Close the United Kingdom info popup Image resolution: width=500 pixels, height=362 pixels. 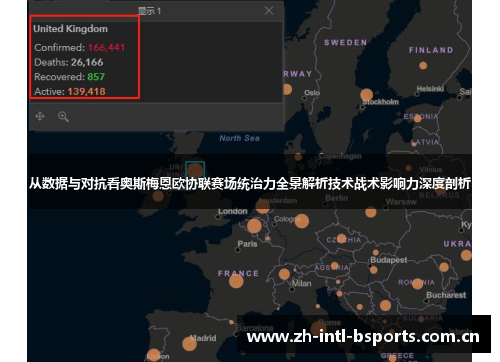269,11
